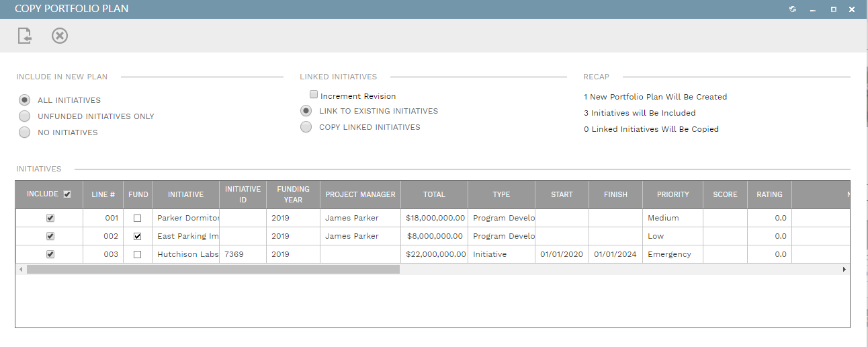Uncheck Include for line 001

point(50,218)
